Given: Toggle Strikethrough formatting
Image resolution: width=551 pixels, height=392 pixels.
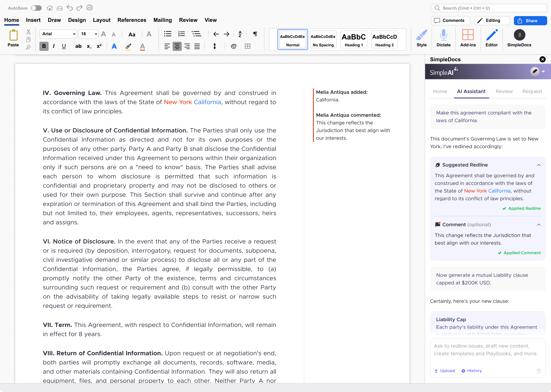Looking at the screenshot, I should (x=78, y=46).
